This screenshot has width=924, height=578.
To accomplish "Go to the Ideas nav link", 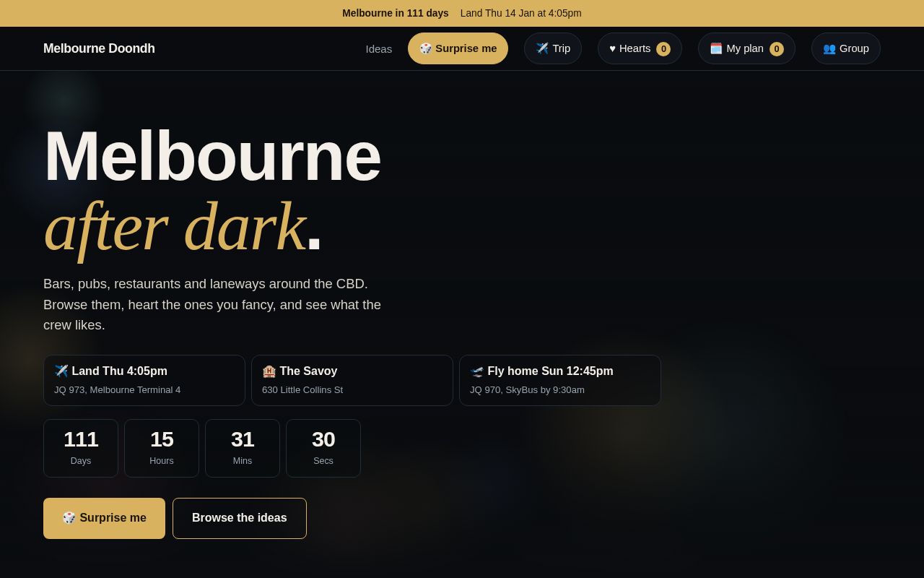I will [x=379, y=48].
